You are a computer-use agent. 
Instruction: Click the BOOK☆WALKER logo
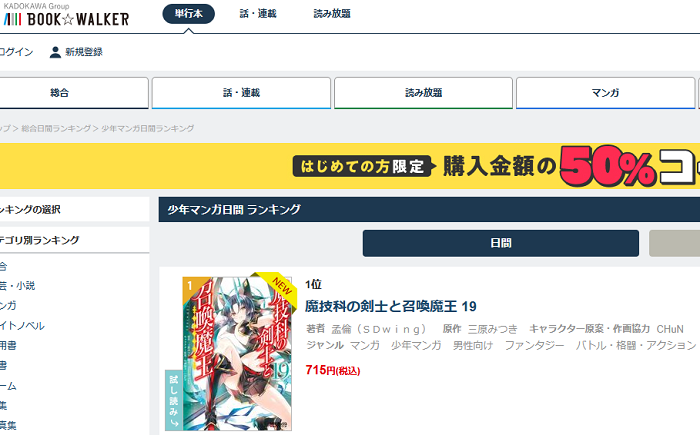[66, 19]
